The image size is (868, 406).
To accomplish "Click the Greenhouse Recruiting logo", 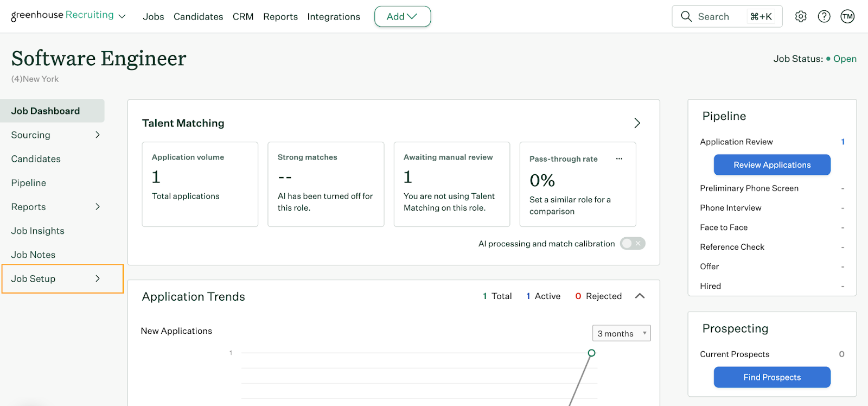I will pos(62,15).
